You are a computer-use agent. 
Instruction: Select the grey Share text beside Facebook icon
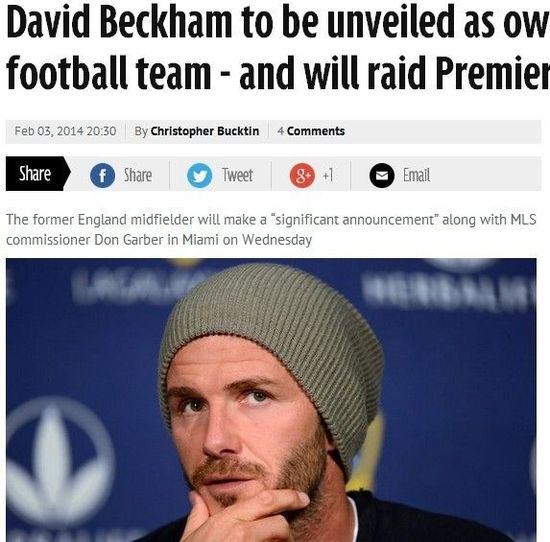coord(138,175)
